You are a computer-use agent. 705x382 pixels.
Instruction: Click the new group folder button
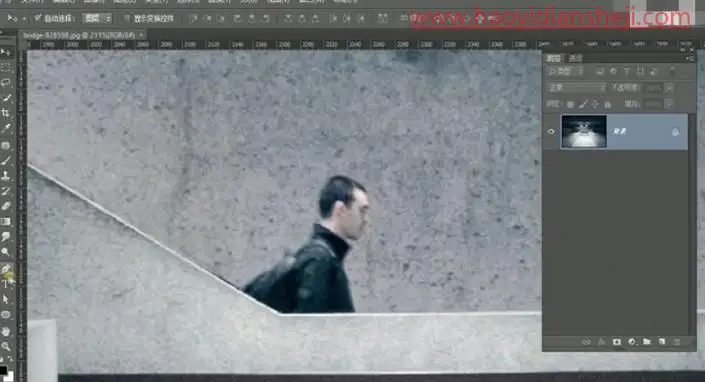tap(647, 342)
